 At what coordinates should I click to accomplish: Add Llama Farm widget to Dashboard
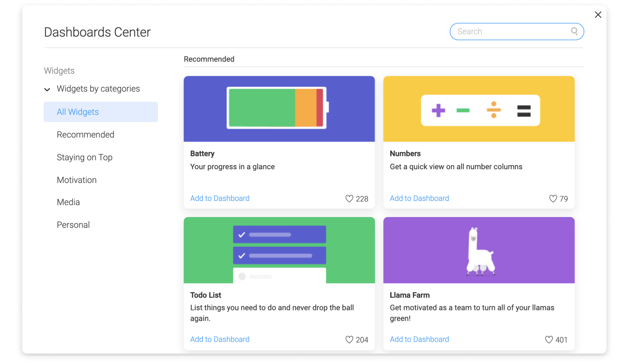(419, 339)
